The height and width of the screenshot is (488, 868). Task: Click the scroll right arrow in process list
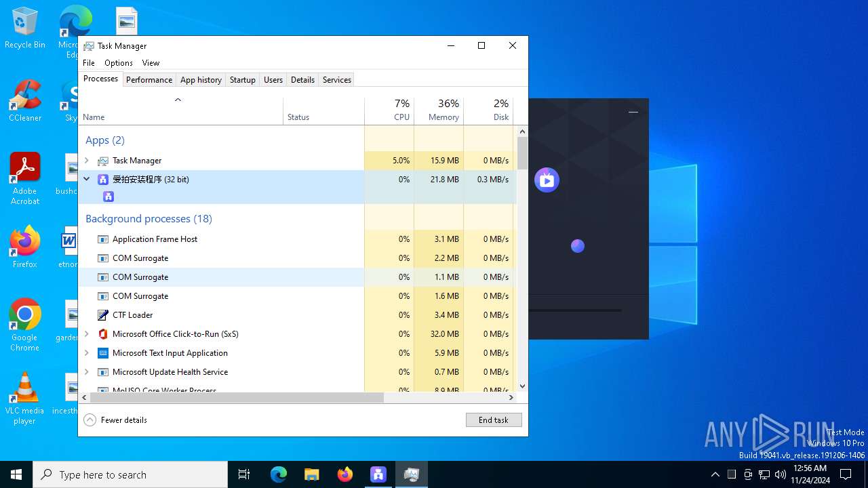(511, 398)
